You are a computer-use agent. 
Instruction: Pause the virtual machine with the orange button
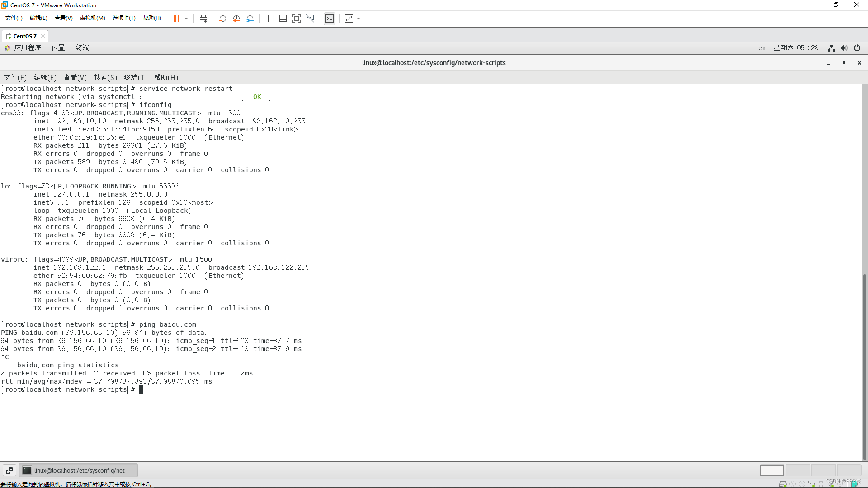176,19
